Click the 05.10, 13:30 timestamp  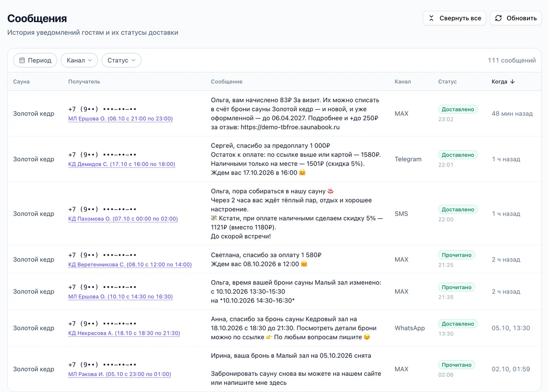click(x=511, y=328)
